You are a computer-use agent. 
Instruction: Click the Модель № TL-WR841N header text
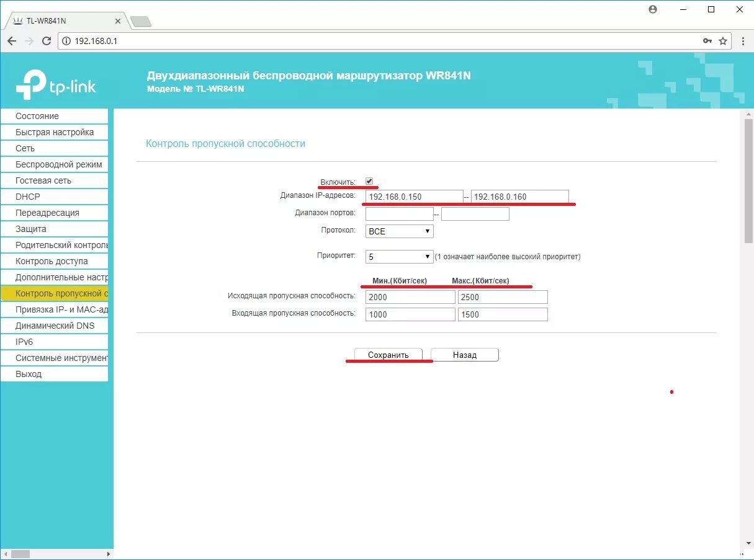(195, 89)
